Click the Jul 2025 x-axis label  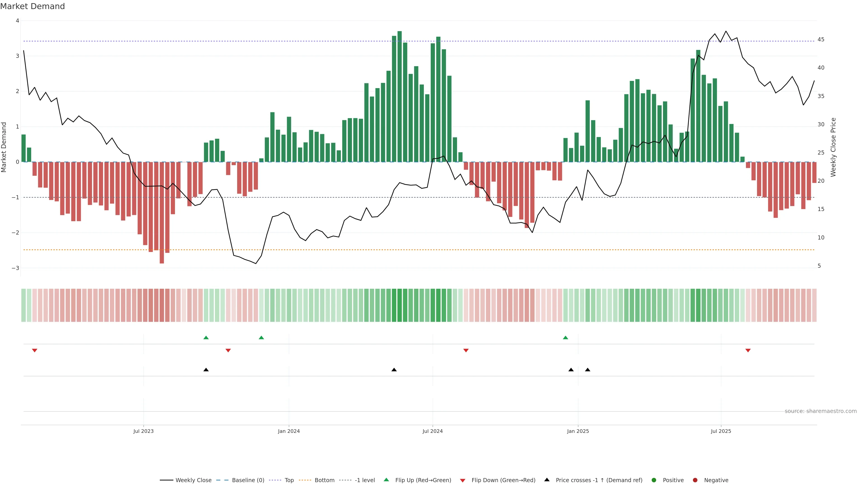click(x=721, y=431)
